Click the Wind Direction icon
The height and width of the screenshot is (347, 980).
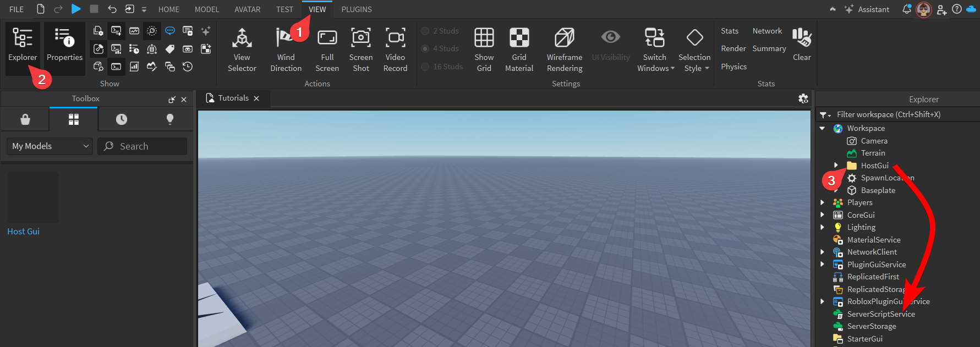(286, 49)
